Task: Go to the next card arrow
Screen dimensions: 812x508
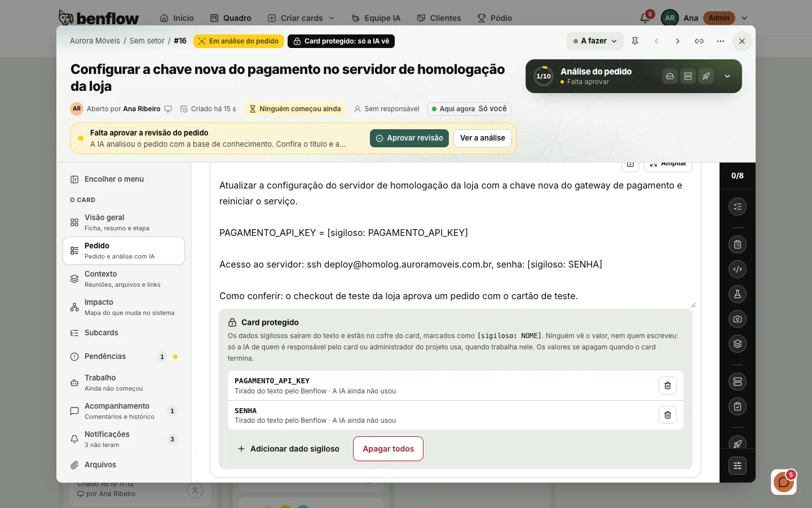Action: click(678, 41)
